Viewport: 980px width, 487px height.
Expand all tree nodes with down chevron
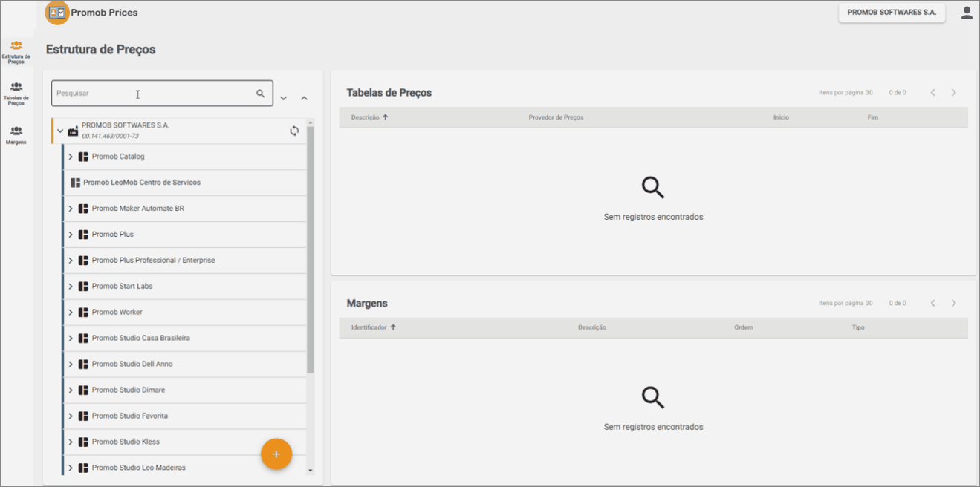pyautogui.click(x=284, y=98)
